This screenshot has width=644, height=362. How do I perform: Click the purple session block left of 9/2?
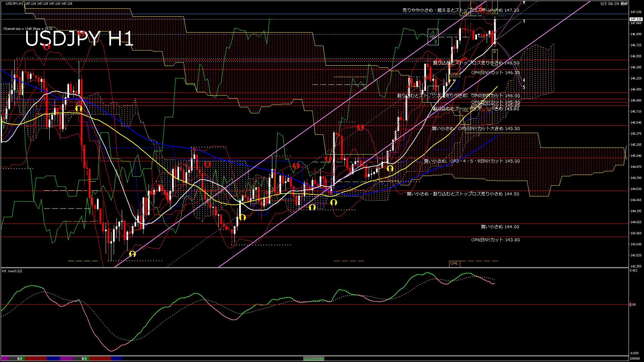[x=6, y=359]
